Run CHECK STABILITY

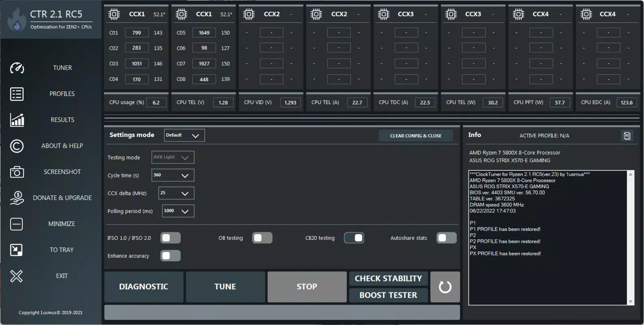pos(388,279)
